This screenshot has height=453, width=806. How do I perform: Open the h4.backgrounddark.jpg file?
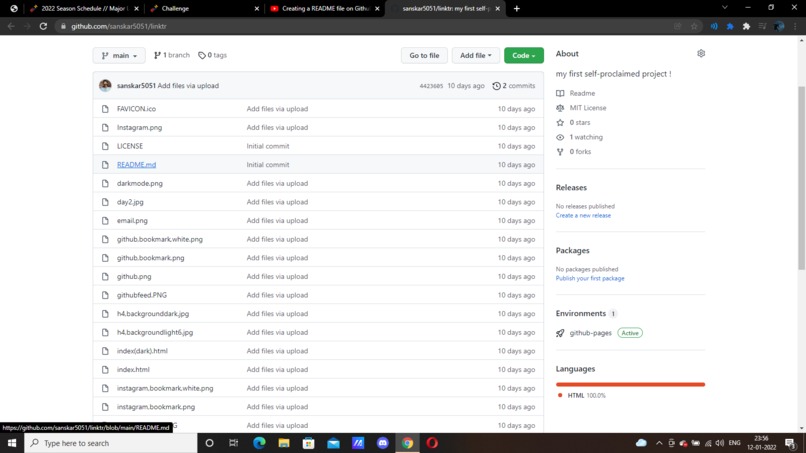(153, 314)
